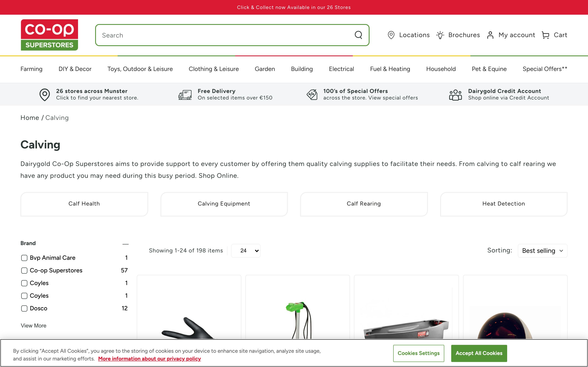Click the Special Offers tag icon
The height and width of the screenshot is (367, 588).
[x=312, y=94]
